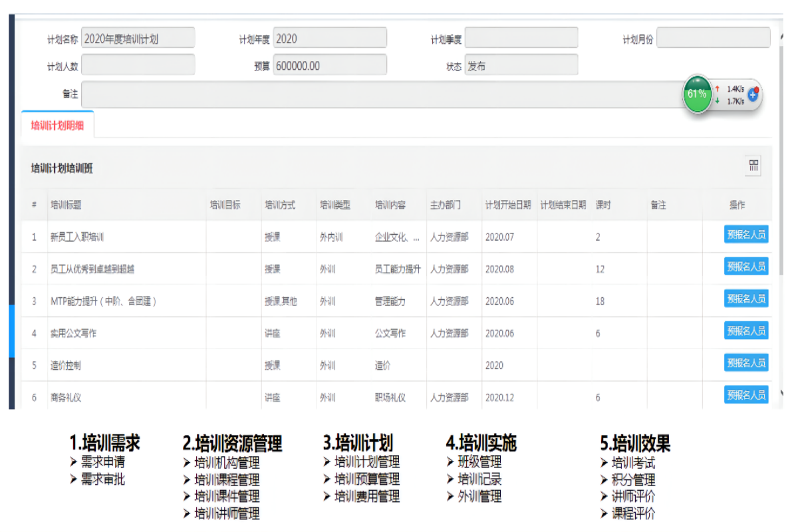The image size is (798, 532).
Task: Switch to the 培训计划明细 tab
Action: pyautogui.click(x=58, y=125)
